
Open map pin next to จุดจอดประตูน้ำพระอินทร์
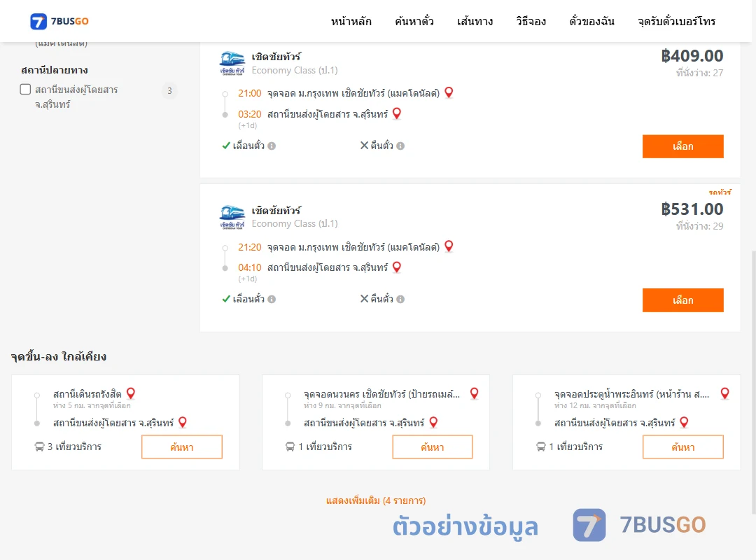[x=724, y=393]
